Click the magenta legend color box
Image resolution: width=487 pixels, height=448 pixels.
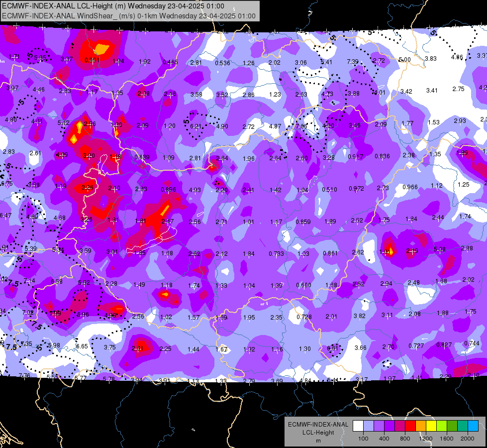[x=400, y=426]
